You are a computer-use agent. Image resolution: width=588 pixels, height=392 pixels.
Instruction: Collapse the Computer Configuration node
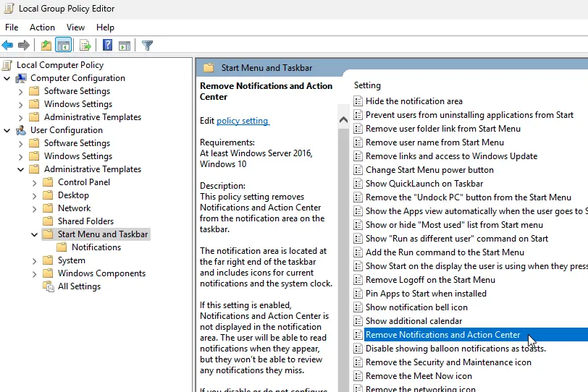[7, 78]
